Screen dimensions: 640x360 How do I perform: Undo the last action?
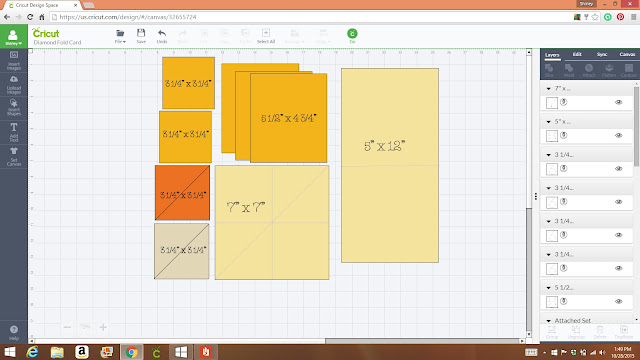click(x=162, y=36)
